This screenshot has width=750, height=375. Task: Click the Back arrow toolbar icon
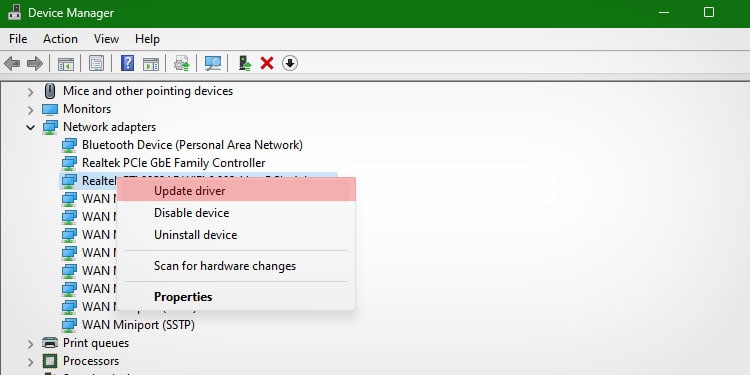click(x=12, y=63)
